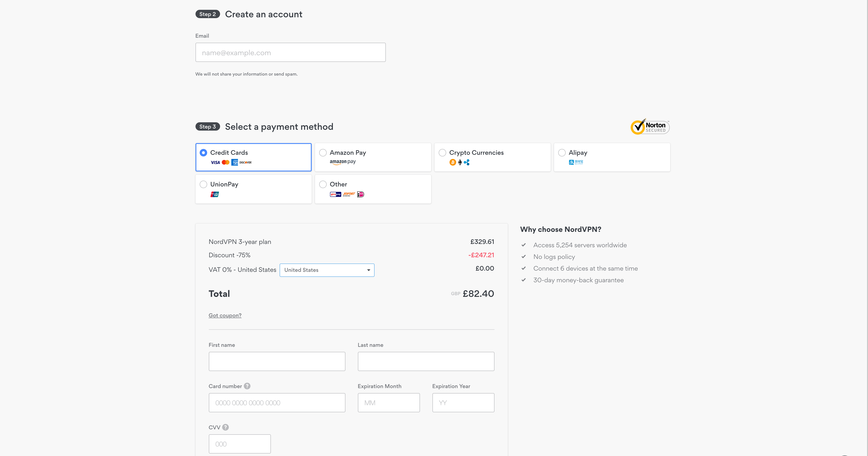The image size is (868, 456).
Task: Click the iDEAL logo
Action: pos(361,194)
